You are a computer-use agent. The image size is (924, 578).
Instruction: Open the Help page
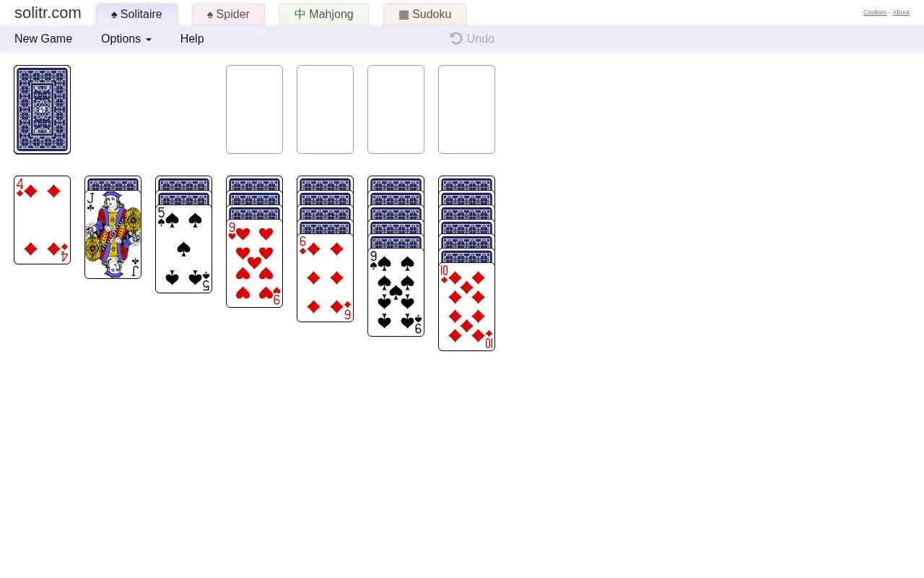pos(192,39)
